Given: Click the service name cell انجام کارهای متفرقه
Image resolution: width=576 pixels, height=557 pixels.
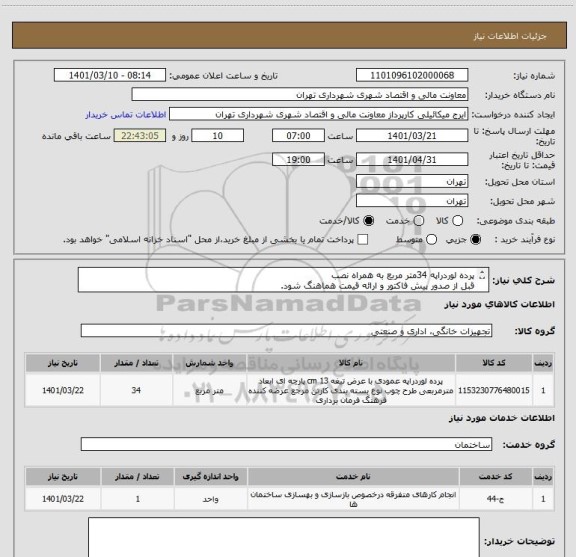Looking at the screenshot, I should pos(353,499).
